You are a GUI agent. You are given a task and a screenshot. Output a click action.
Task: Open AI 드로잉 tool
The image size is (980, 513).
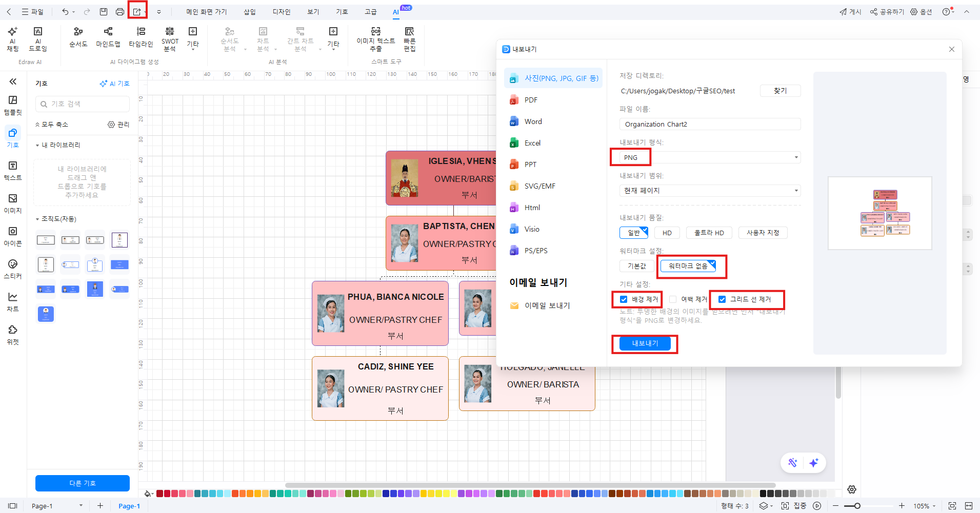(38, 39)
